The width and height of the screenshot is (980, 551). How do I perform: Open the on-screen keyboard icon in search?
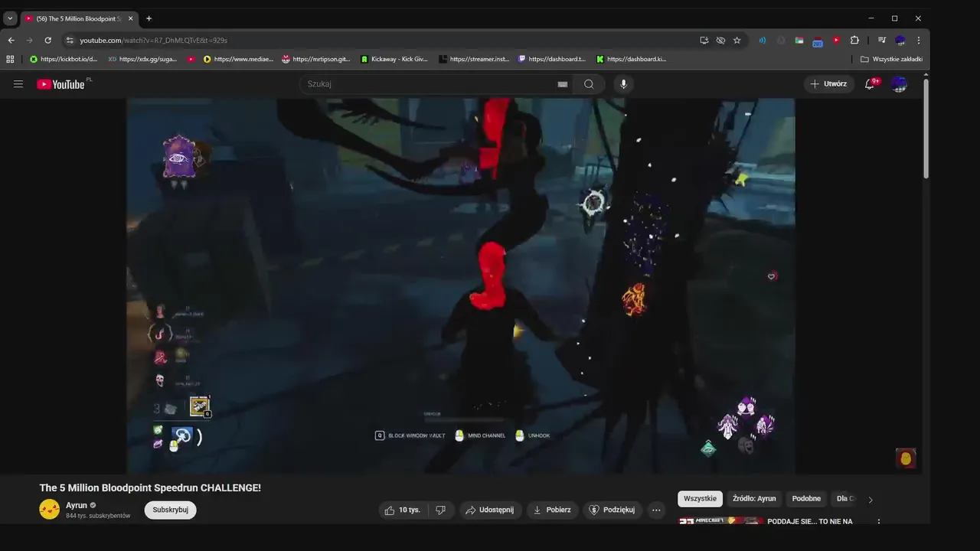[x=563, y=84]
